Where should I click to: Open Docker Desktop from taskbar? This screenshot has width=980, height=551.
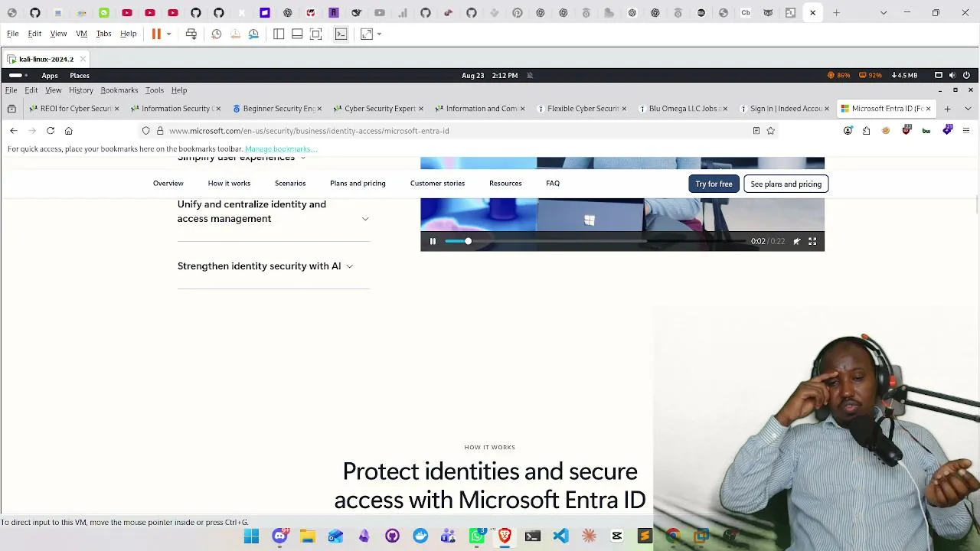coord(420,536)
